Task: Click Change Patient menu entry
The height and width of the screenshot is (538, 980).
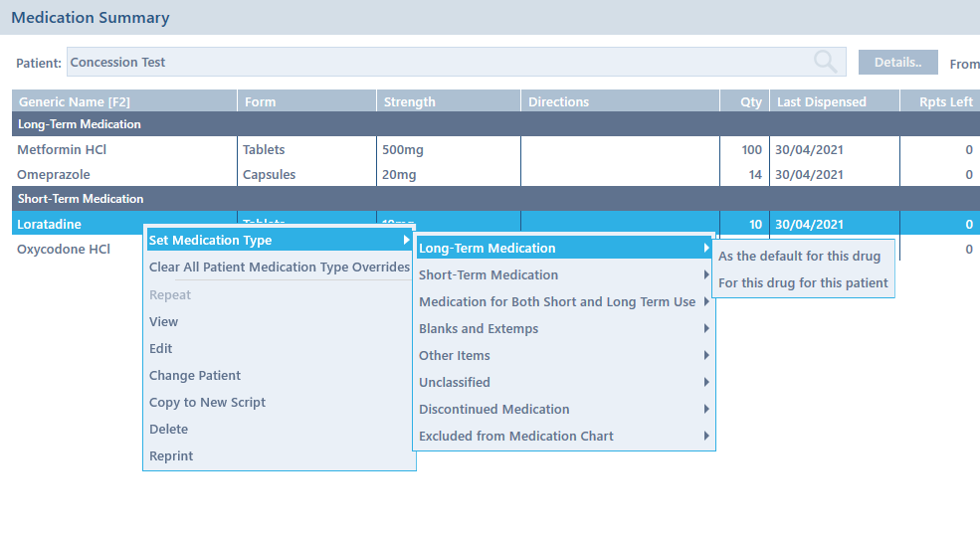Action: (x=195, y=376)
